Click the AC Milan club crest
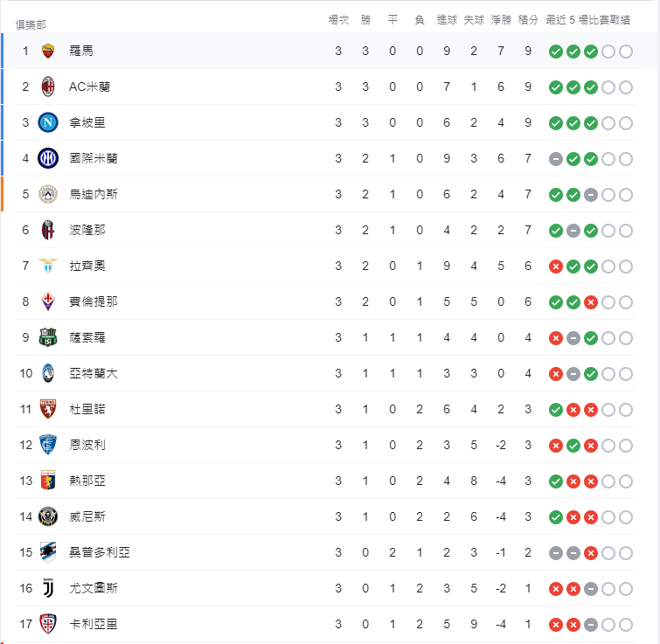The image size is (660, 644). coord(48,87)
